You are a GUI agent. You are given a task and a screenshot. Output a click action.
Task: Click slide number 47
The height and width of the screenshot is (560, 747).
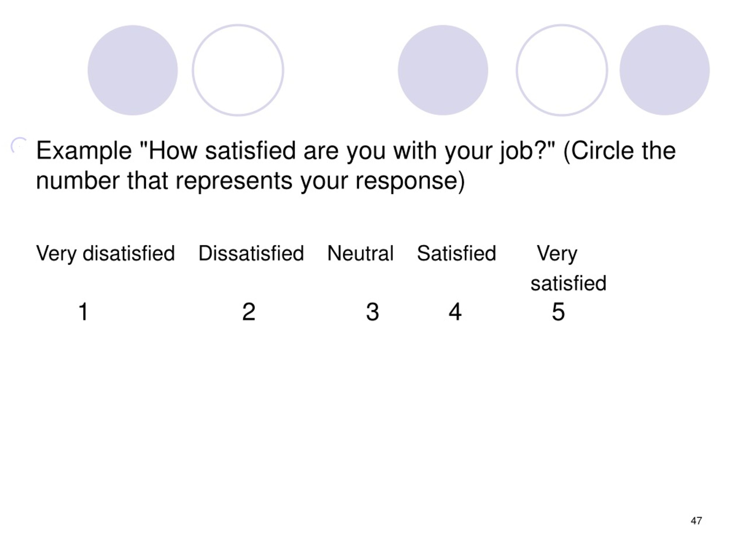coord(696,521)
